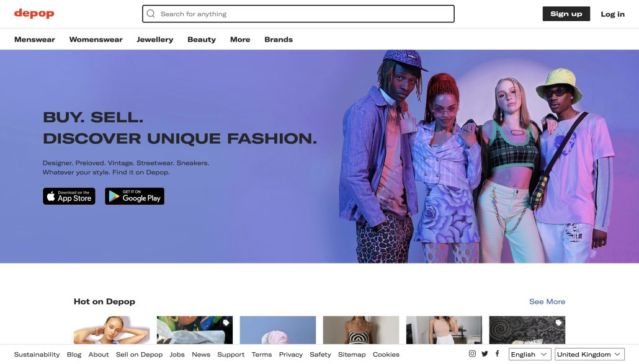Click the Discover Unique Fashion headline
Screen dimensions: 639x364
(180, 138)
